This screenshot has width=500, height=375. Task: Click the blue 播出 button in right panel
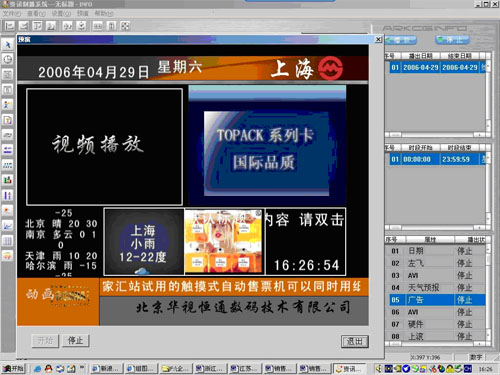pos(401,40)
